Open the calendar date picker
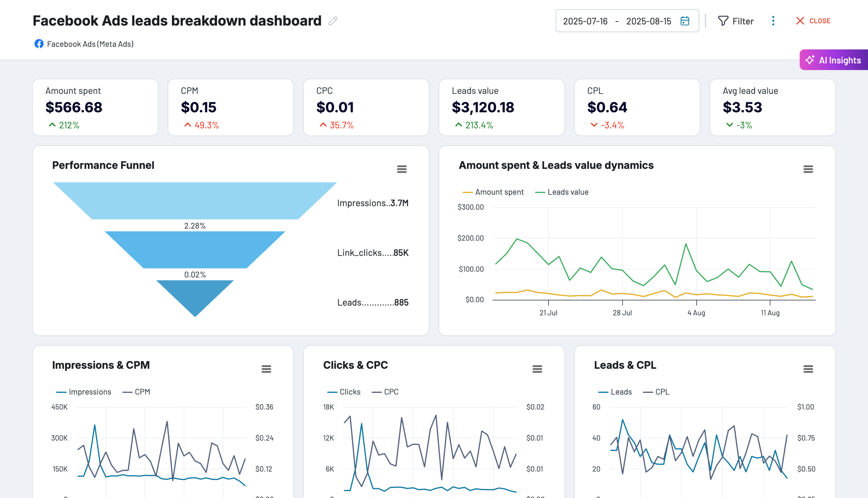 (x=685, y=21)
